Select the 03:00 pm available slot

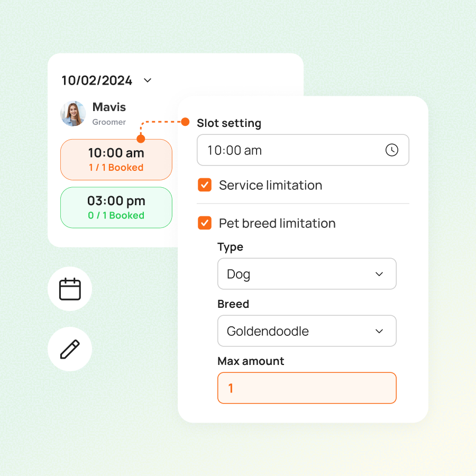116,207
